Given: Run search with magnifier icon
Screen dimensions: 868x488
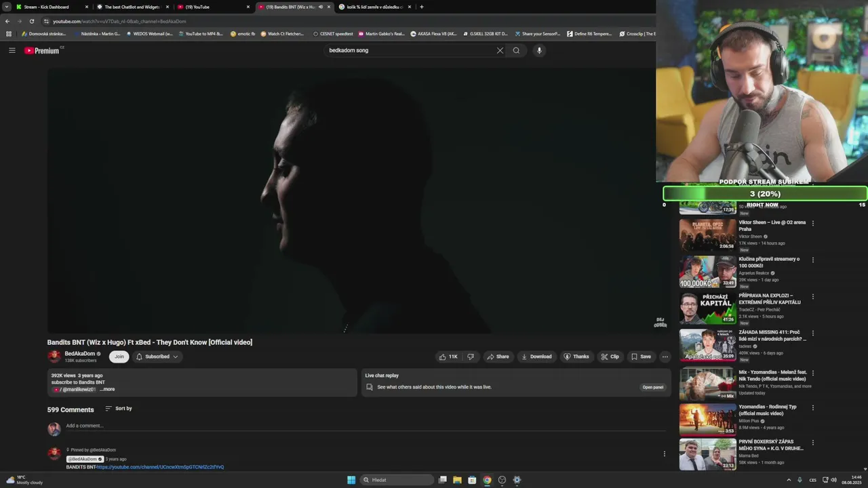Looking at the screenshot, I should [516, 50].
